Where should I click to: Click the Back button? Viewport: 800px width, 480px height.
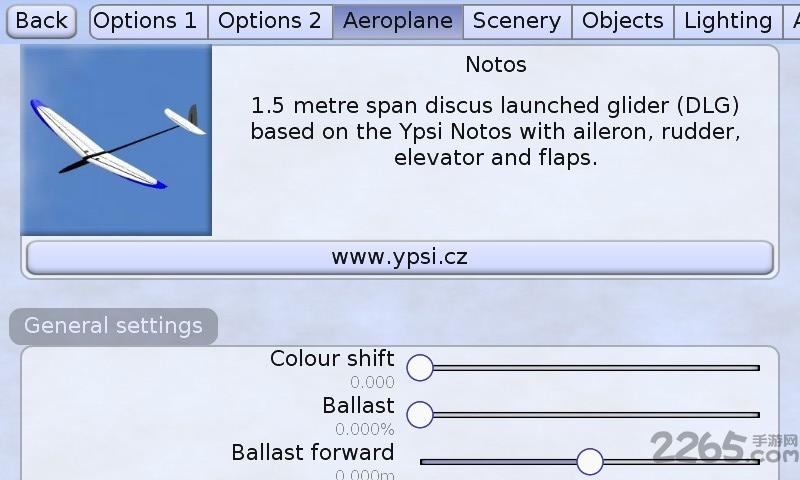[x=41, y=21]
